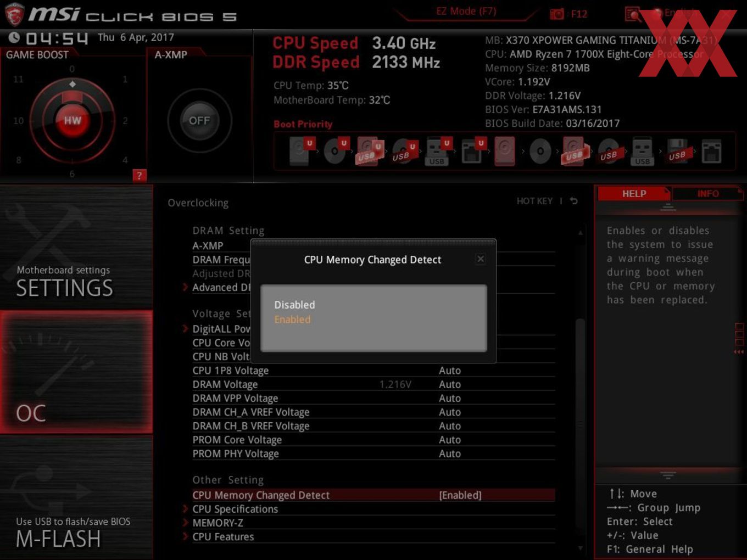Click the back arrow icon beside HOT KEY

tap(574, 201)
